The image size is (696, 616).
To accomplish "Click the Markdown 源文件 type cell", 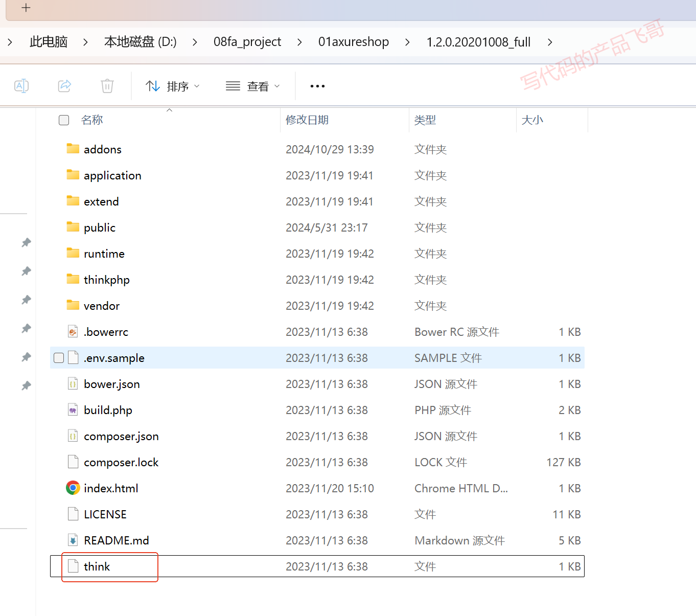I will click(459, 540).
